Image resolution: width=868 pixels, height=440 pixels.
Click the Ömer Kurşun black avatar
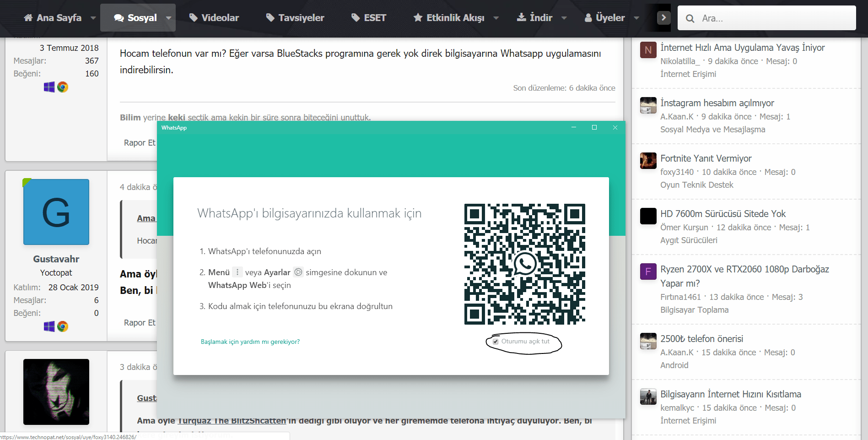648,216
